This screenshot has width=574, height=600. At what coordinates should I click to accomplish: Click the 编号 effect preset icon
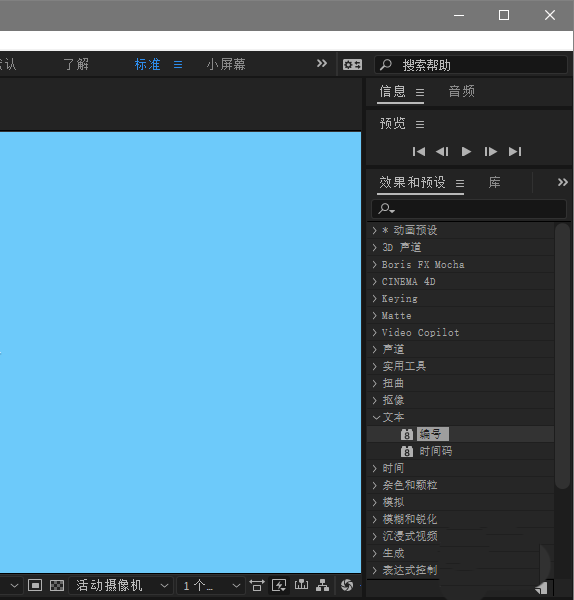407,434
